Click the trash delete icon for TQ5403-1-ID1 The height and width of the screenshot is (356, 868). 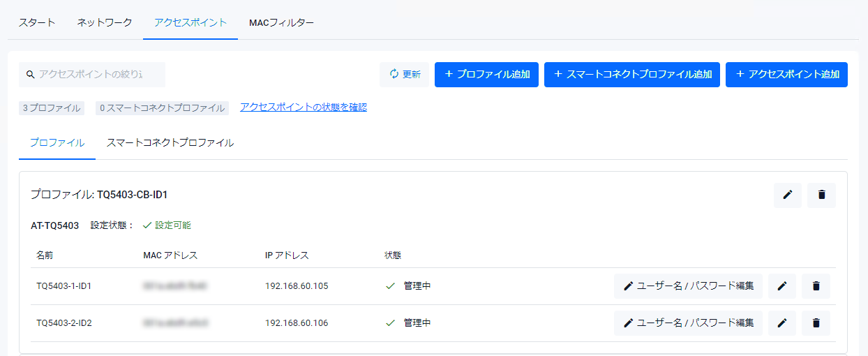click(x=816, y=286)
